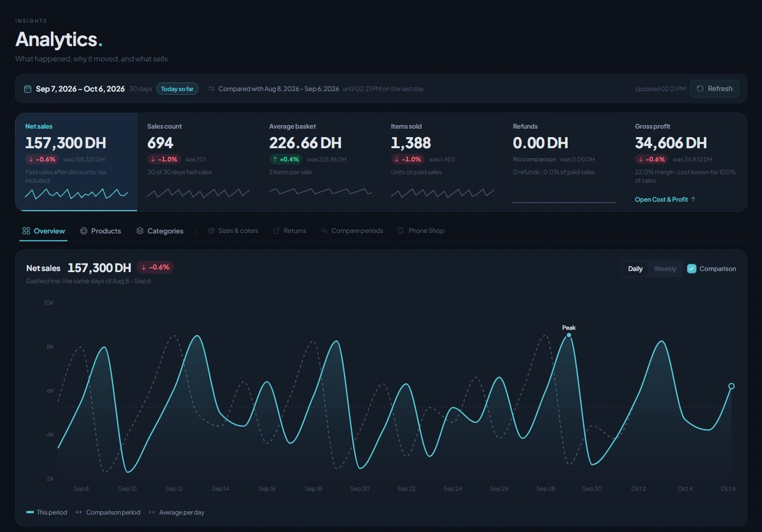Image resolution: width=762 pixels, height=532 pixels.
Task: Click the refresh circular arrow icon
Action: pyautogui.click(x=700, y=89)
